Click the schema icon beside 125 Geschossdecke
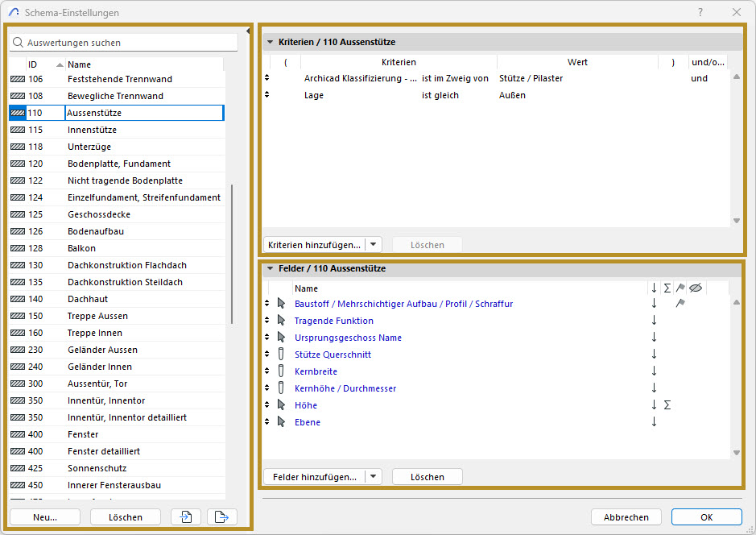The height and width of the screenshot is (535, 756). point(18,214)
